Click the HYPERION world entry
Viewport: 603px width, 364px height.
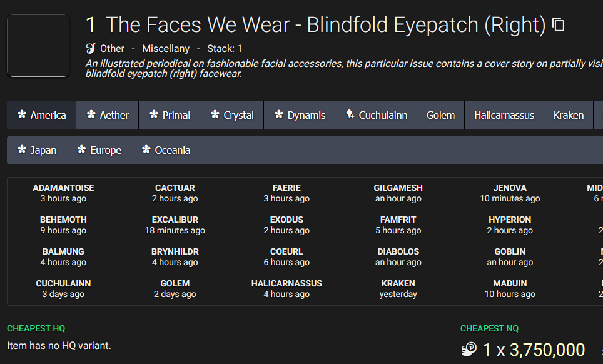pos(510,225)
